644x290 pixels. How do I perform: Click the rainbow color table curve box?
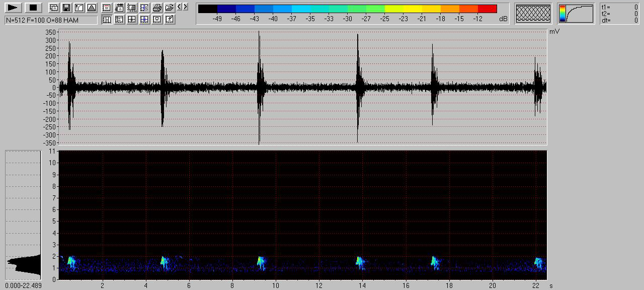(576, 14)
